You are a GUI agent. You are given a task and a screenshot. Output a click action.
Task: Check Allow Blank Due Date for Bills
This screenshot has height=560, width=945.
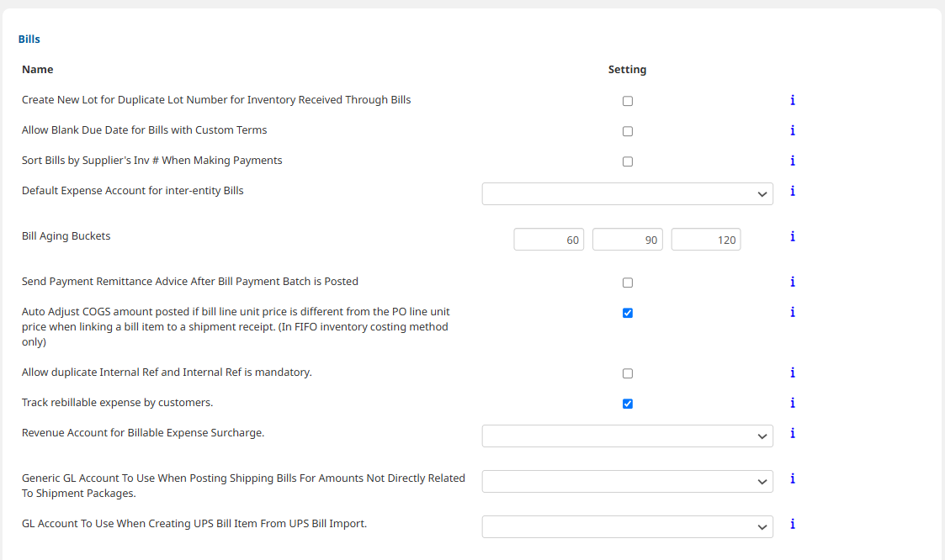[628, 131]
